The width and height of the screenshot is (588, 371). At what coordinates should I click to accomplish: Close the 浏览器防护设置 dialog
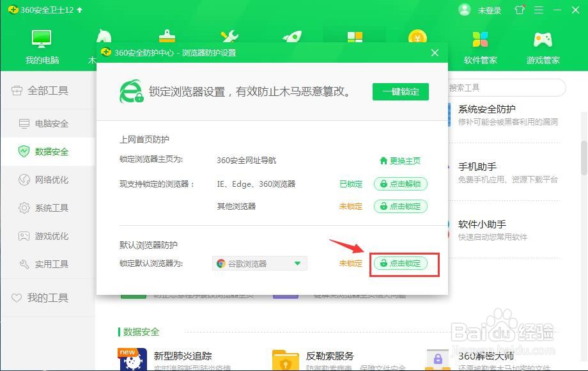[x=435, y=52]
